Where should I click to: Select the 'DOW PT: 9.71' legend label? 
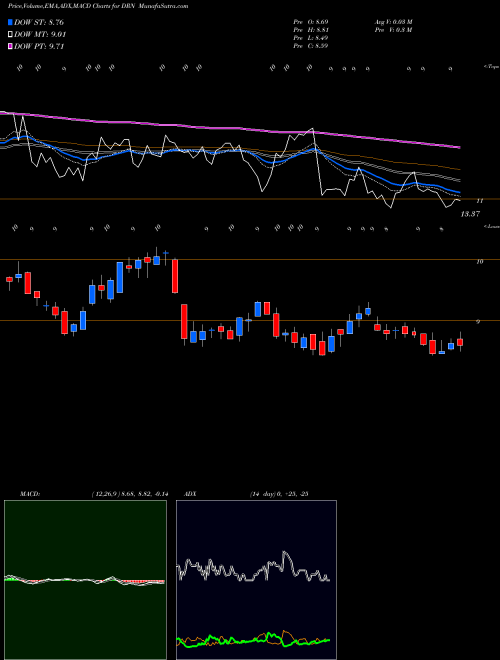pos(39,46)
